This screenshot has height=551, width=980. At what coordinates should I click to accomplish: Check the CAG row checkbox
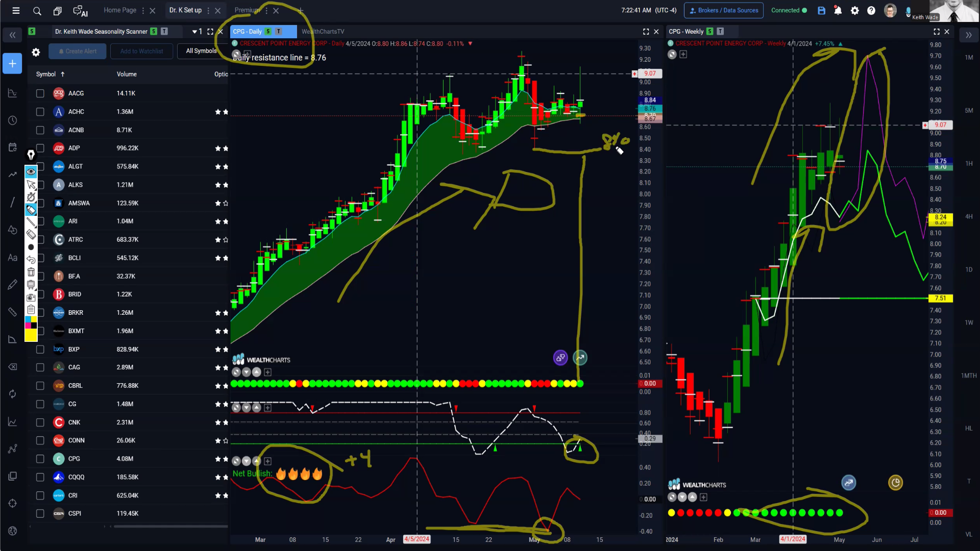click(40, 367)
